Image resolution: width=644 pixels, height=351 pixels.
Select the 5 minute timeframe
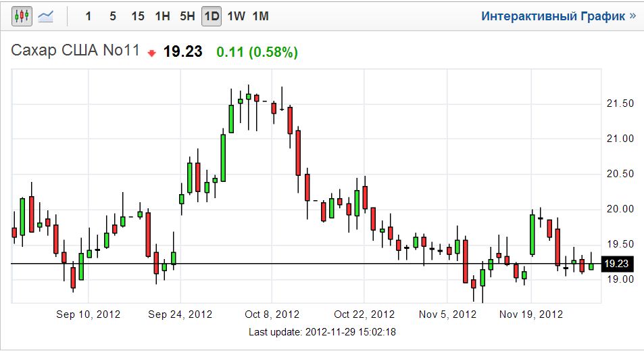[113, 16]
